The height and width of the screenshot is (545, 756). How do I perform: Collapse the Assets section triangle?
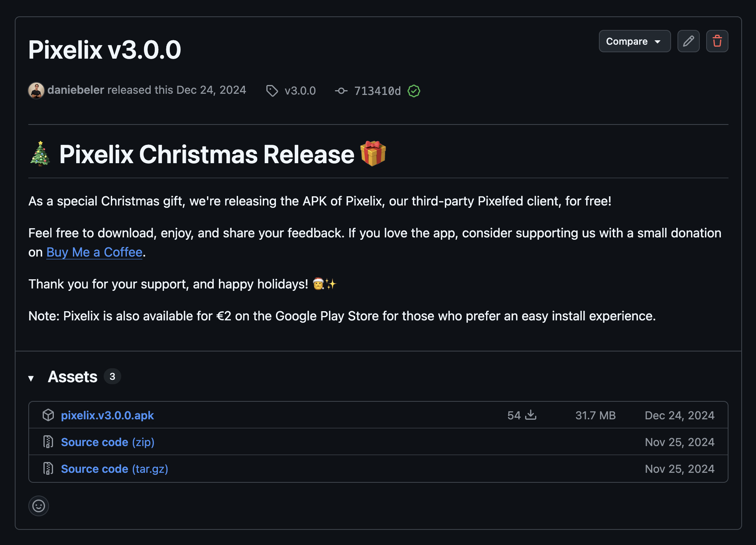coord(31,378)
